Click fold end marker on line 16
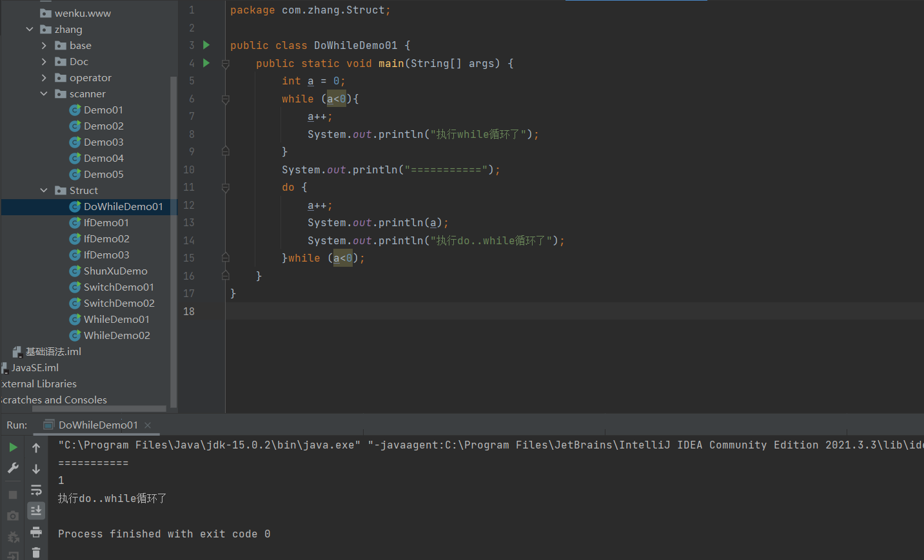924x560 pixels. click(x=226, y=275)
